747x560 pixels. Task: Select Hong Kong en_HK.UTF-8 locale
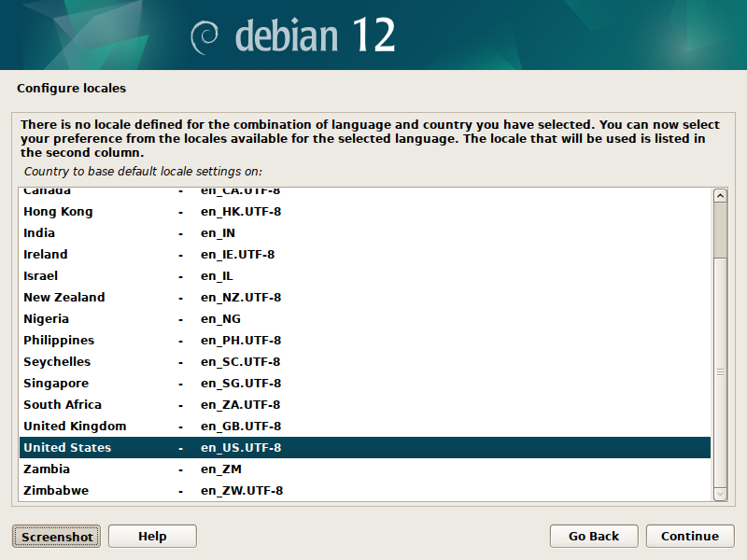click(365, 212)
